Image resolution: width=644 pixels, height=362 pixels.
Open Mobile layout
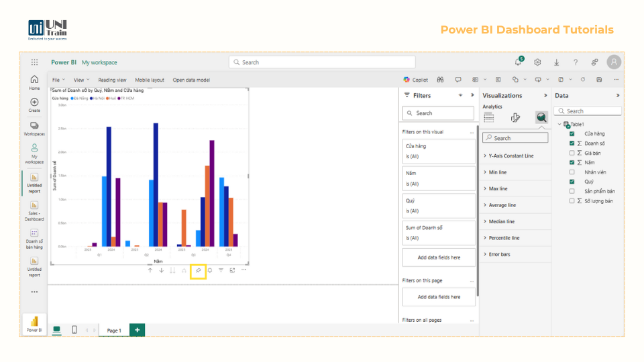click(x=150, y=80)
